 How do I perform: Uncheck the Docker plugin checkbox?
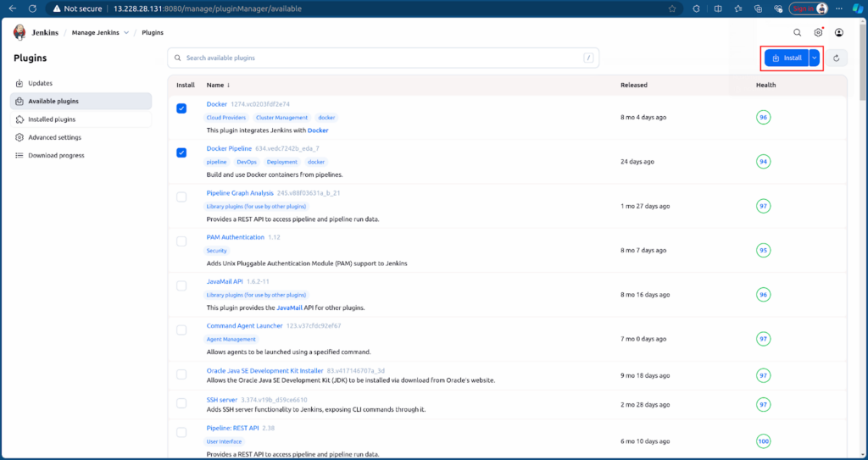click(181, 108)
